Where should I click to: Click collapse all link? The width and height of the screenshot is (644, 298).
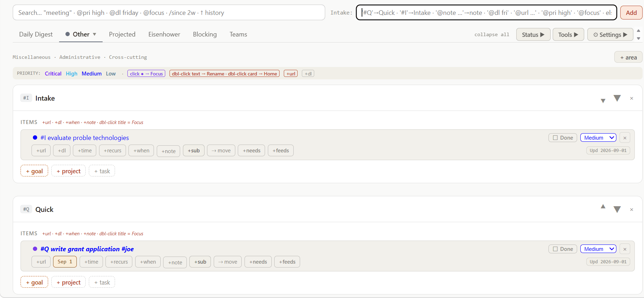492,35
